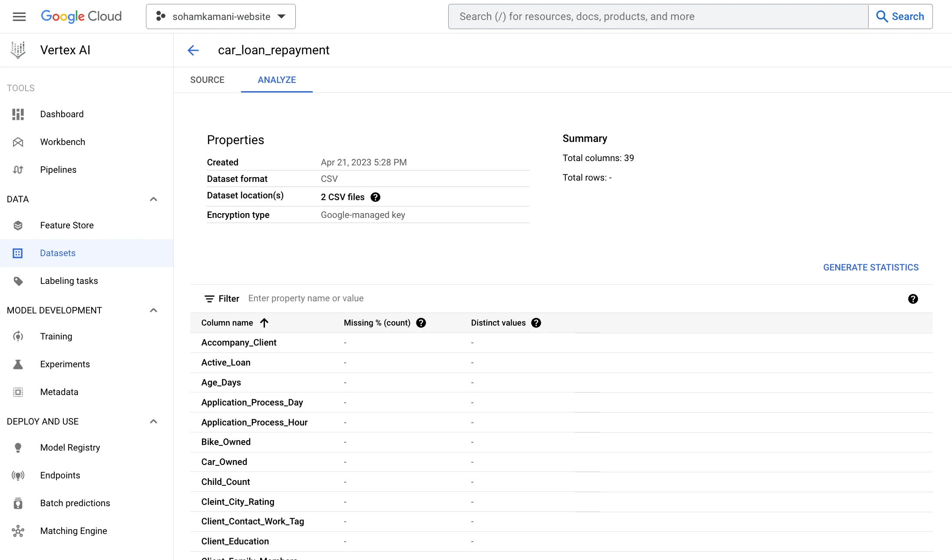The height and width of the screenshot is (560, 952).
Task: Collapse the DEPLOY AND USE section
Action: (x=153, y=422)
